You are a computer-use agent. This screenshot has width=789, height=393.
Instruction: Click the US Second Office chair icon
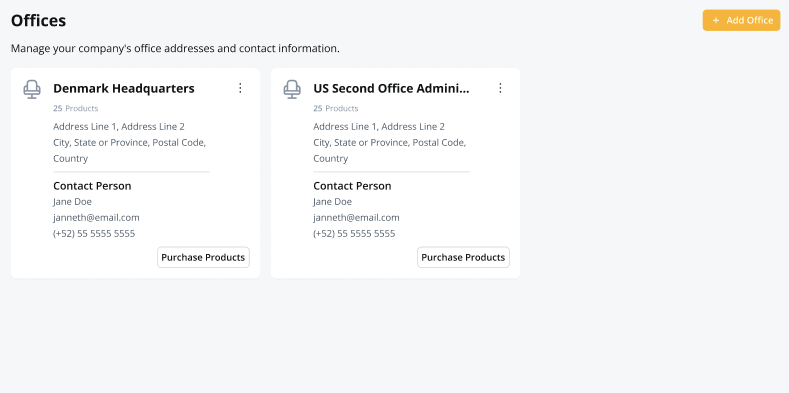[292, 90]
